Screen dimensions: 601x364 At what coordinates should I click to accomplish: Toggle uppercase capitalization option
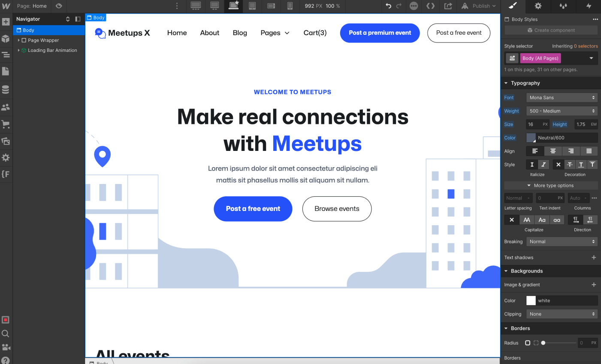pos(527,220)
